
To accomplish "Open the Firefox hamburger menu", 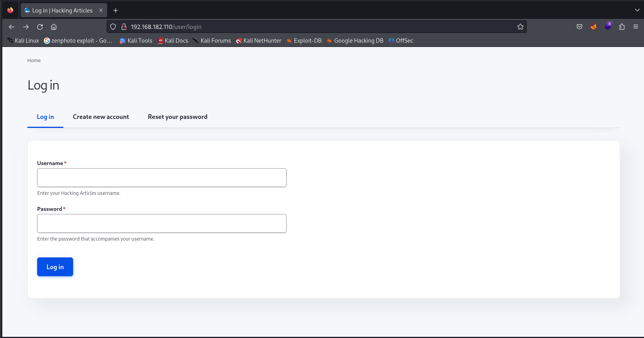I will 636,27.
